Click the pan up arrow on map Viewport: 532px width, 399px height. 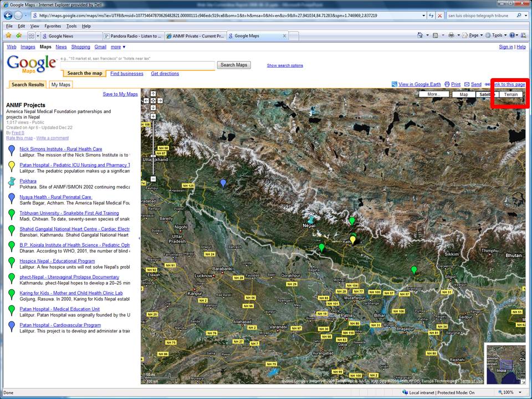pos(153,94)
